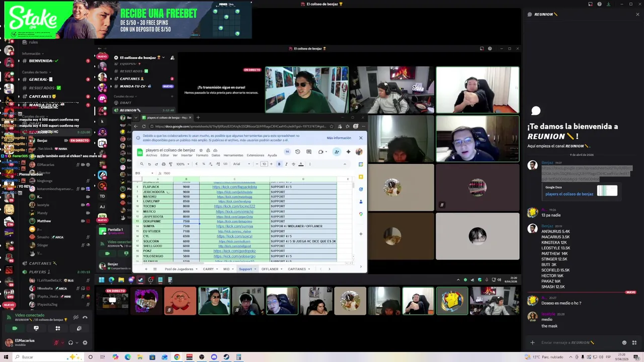Open Steam from the Windows taskbar
The width and height of the screenshot is (644, 362).
pos(226,357)
